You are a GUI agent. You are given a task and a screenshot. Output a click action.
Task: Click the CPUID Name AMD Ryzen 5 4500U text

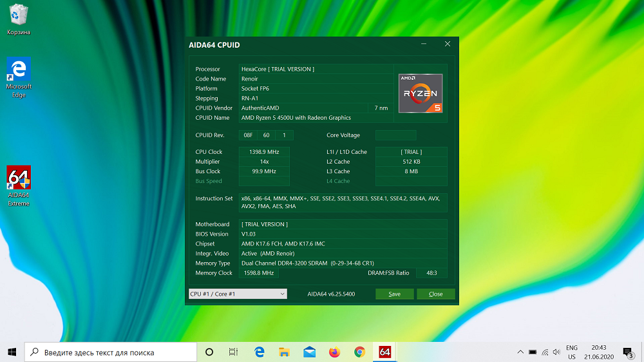pos(296,117)
